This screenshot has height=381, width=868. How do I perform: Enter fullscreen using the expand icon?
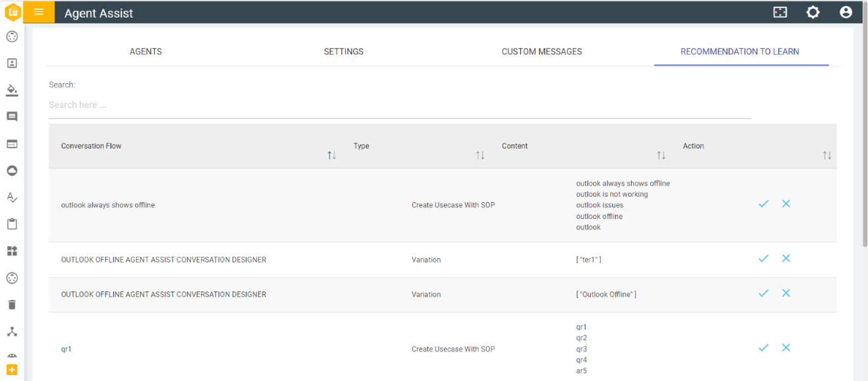click(780, 12)
